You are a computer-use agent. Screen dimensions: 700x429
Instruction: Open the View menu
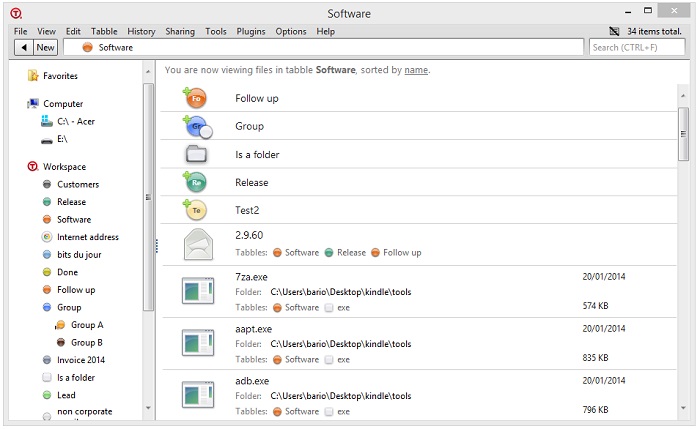46,31
